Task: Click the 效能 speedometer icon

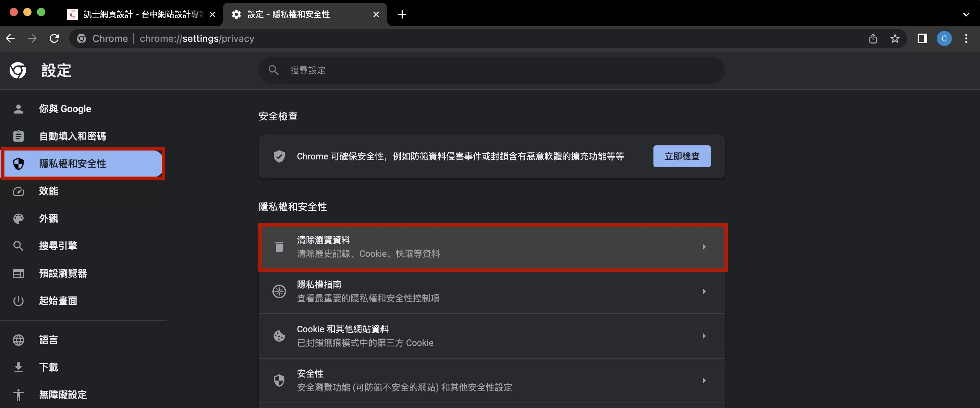Action: tap(18, 191)
